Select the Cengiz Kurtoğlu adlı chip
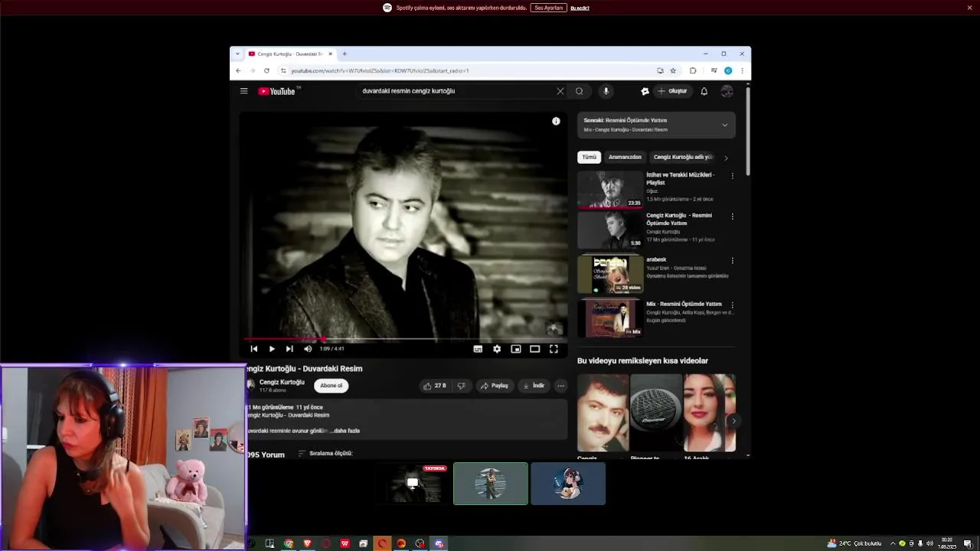980x551 pixels. tap(682, 157)
